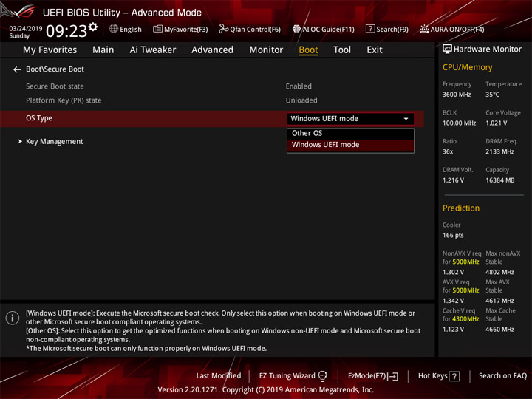This screenshot has height=399, width=532.
Task: Open the OS Type dropdown arrow
Action: [x=406, y=119]
